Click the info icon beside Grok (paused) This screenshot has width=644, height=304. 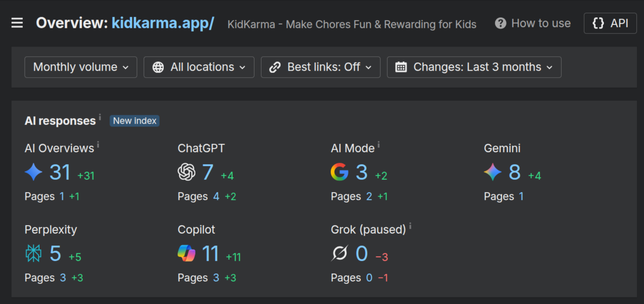(x=410, y=226)
